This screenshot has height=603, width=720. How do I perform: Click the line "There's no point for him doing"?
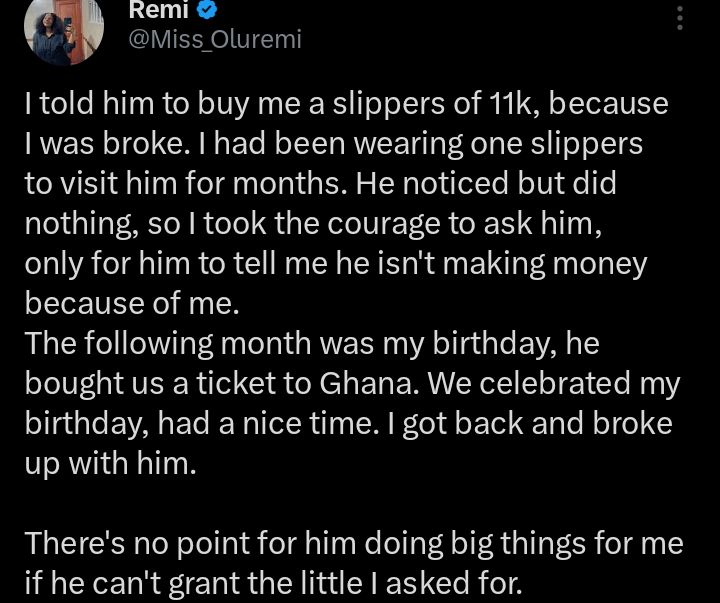click(354, 543)
